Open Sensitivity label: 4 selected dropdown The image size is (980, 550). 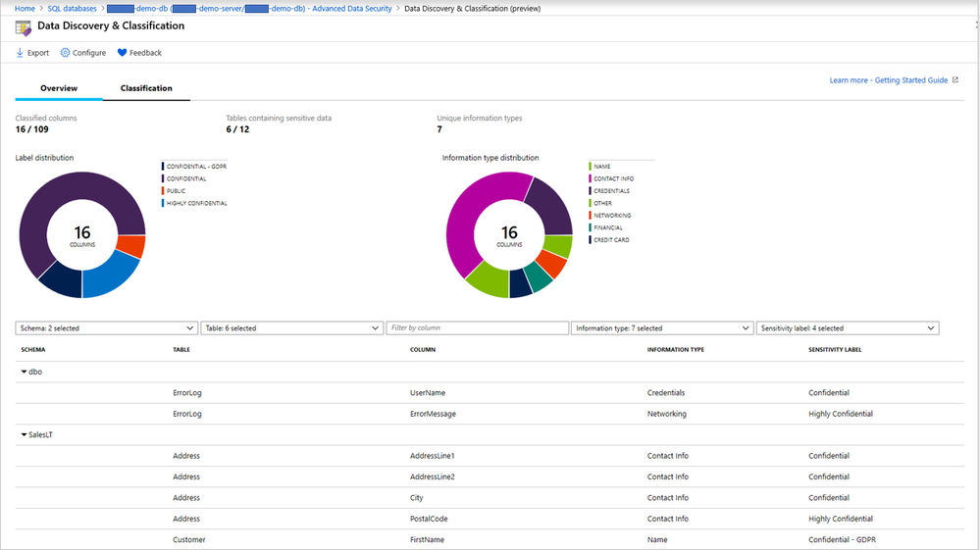848,328
